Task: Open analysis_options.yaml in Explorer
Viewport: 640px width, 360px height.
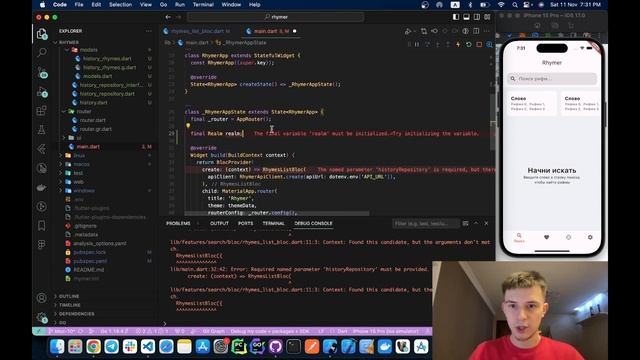Action: click(100, 244)
